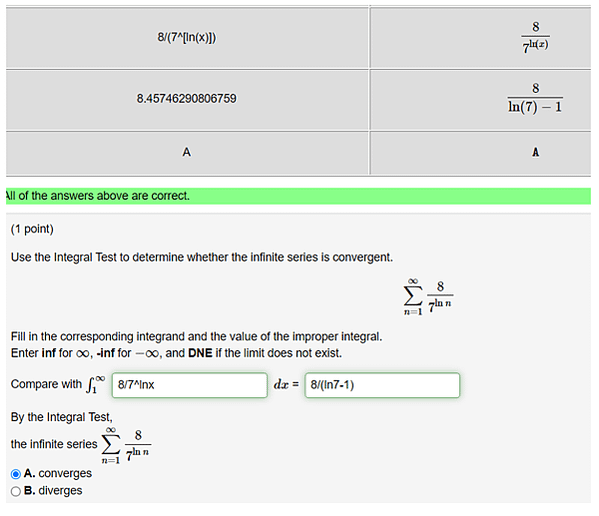This screenshot has width=599, height=516.
Task: Click the dx = label between fields
Action: 286,384
